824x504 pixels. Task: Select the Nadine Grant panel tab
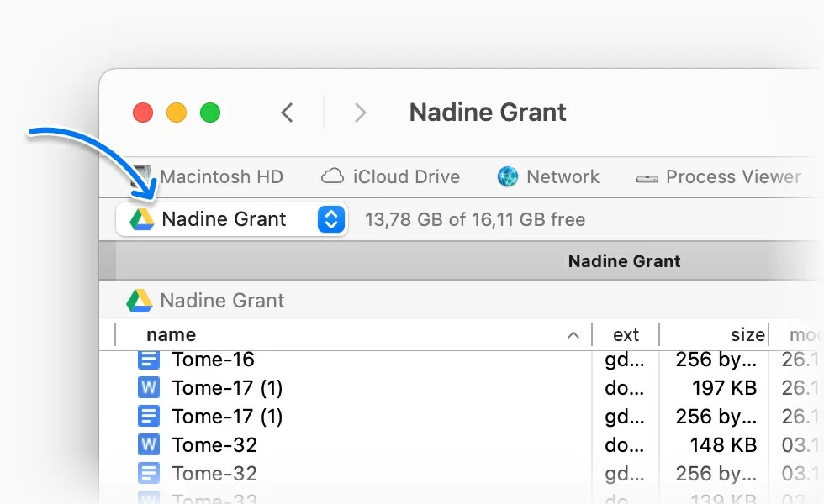tap(624, 261)
